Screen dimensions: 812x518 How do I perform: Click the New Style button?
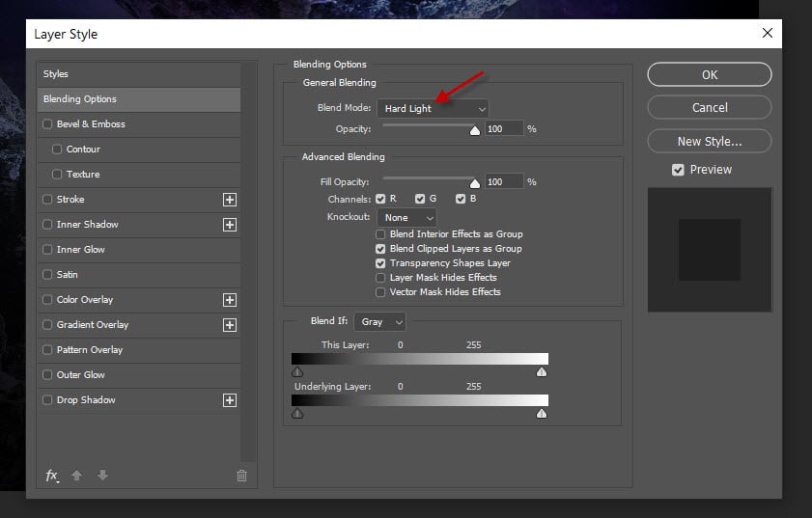click(709, 141)
